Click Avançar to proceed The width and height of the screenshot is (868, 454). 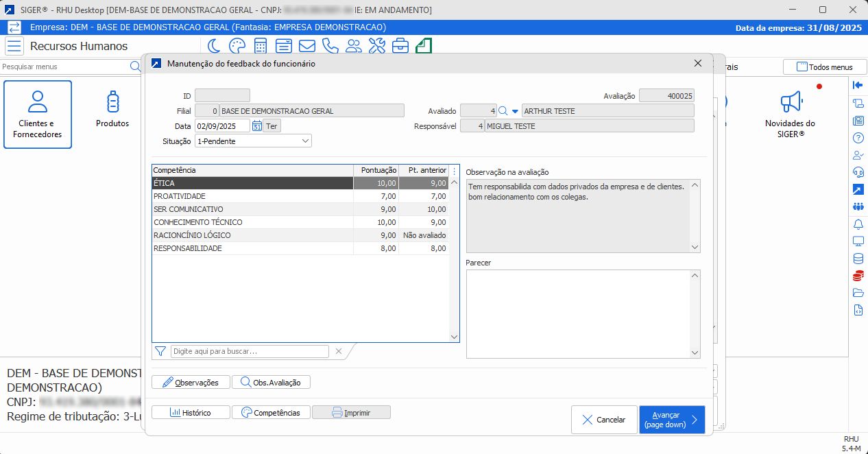tap(671, 420)
